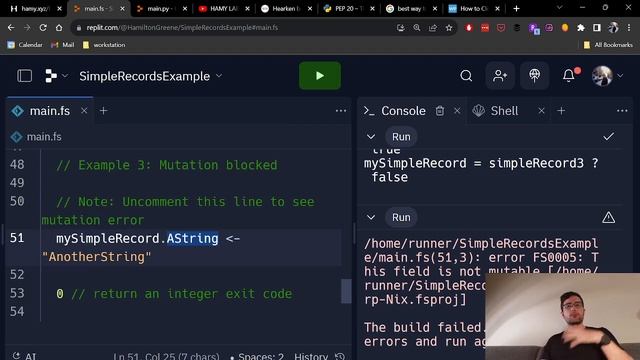This screenshot has width=640, height=360.
Task: Open a new browser tab
Action: (x=516, y=9)
